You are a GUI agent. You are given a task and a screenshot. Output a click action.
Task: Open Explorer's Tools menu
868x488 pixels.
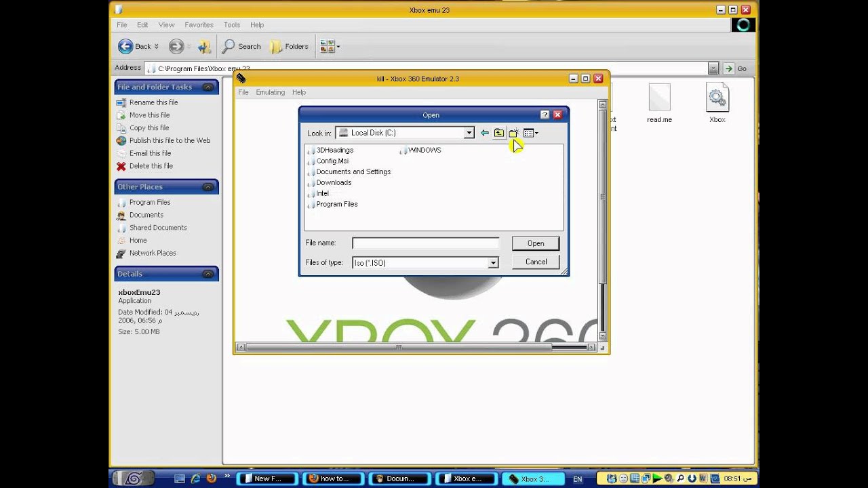pyautogui.click(x=232, y=25)
